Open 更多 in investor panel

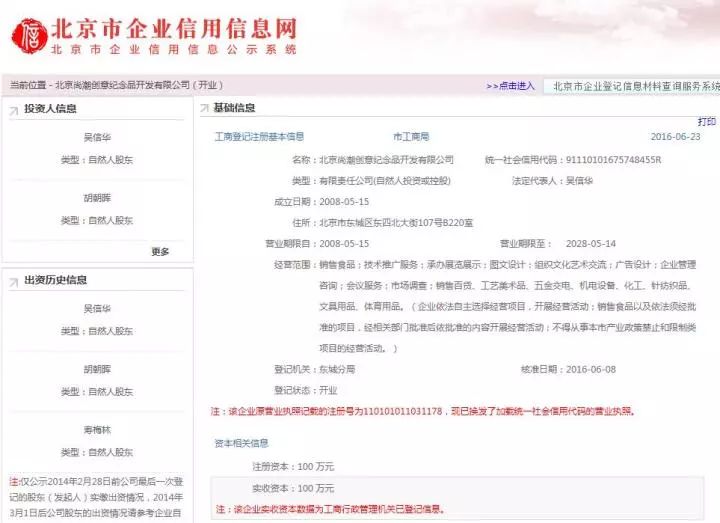[x=160, y=252]
